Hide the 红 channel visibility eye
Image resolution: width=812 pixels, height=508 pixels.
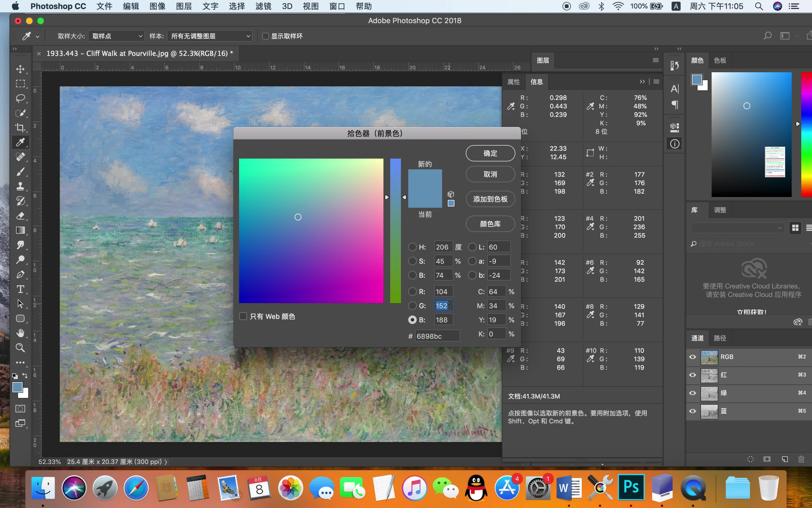(x=692, y=375)
